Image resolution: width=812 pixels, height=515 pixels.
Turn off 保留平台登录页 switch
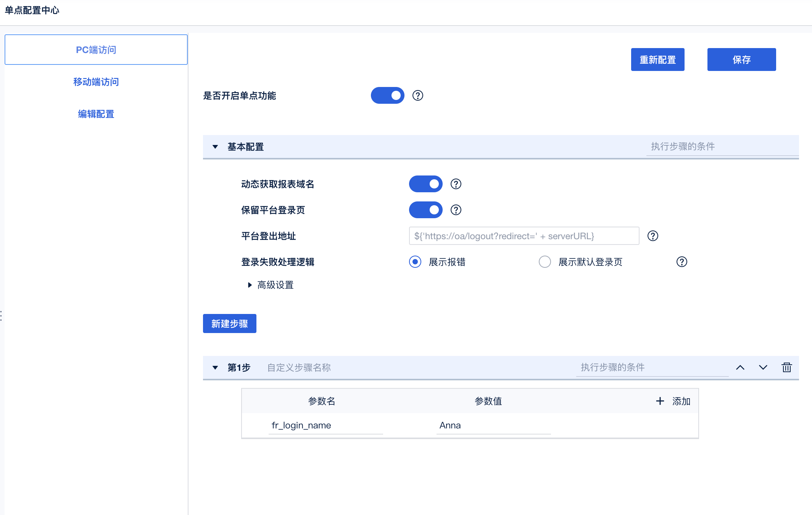click(426, 210)
